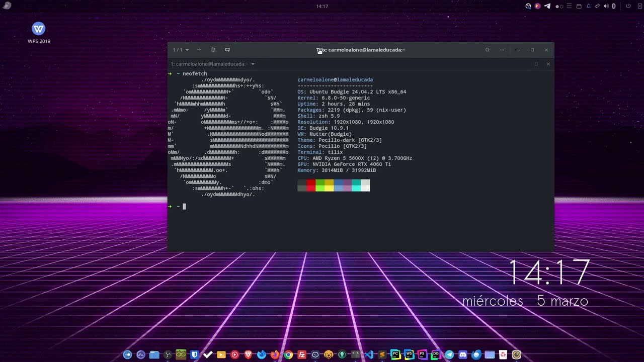Add a terminal down in Tilix
This screenshot has width=644, height=362.
[x=227, y=50]
